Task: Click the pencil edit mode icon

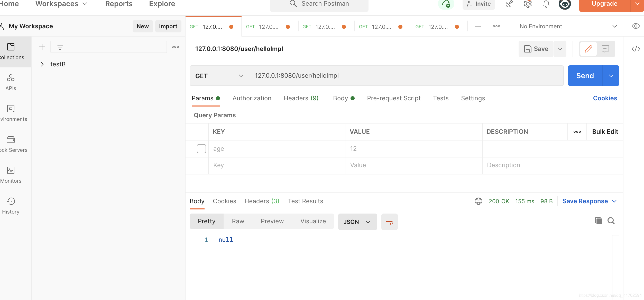Action: click(x=588, y=49)
